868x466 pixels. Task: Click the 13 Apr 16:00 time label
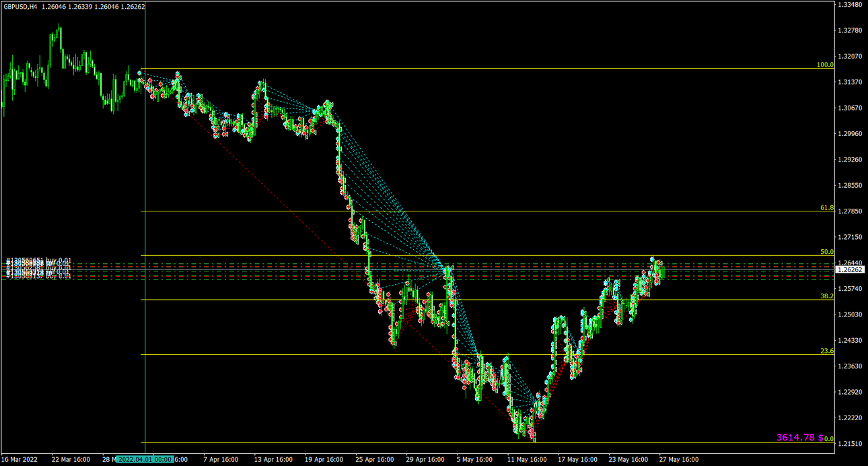tap(273, 459)
